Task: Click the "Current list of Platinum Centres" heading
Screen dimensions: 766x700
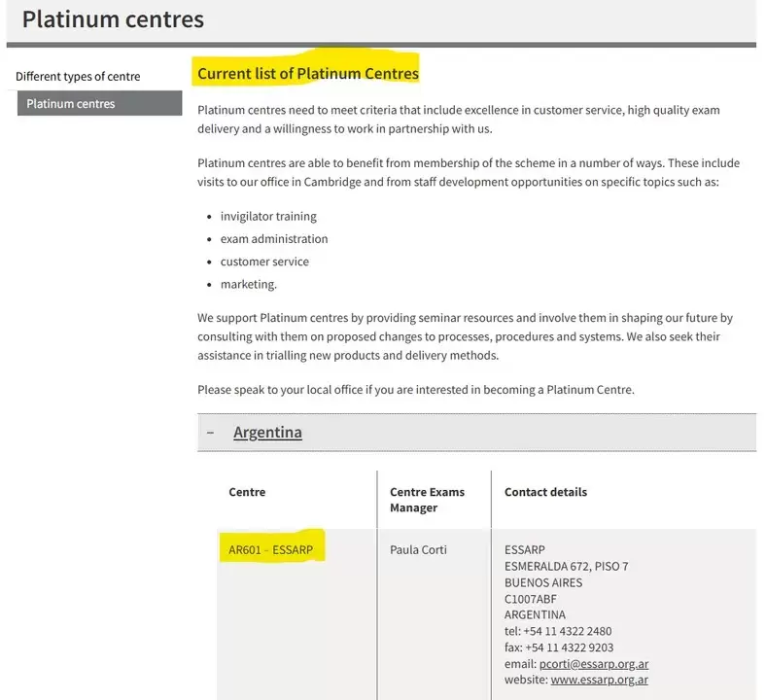Action: point(308,73)
